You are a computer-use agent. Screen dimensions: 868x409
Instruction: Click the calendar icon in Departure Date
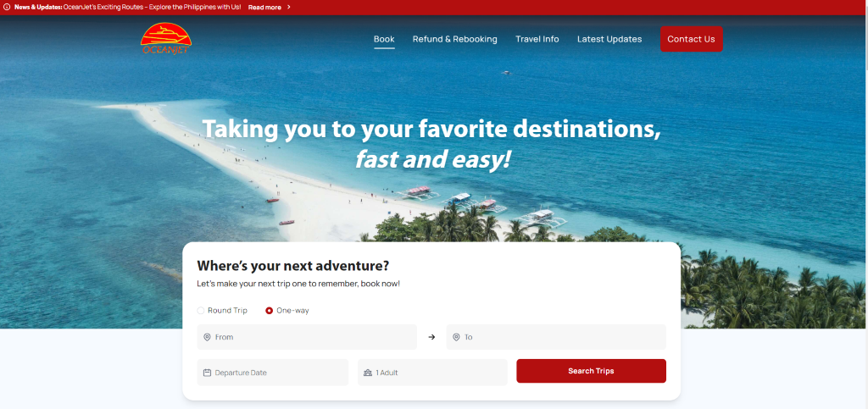207,373
